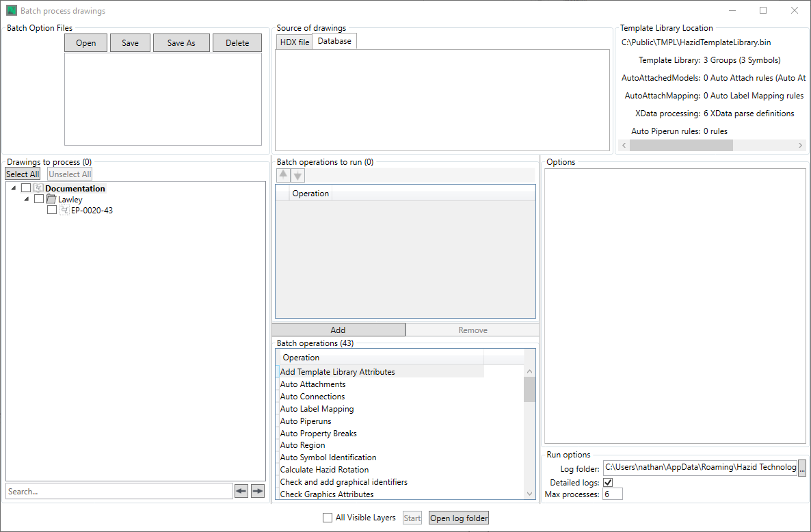Click the Open log folder button
The width and height of the screenshot is (811, 532).
coord(459,518)
